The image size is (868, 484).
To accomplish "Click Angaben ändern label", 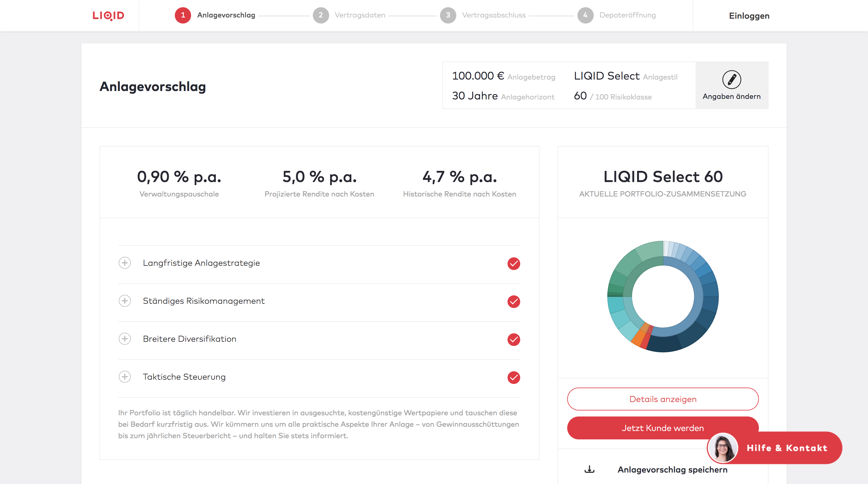I will [x=731, y=96].
